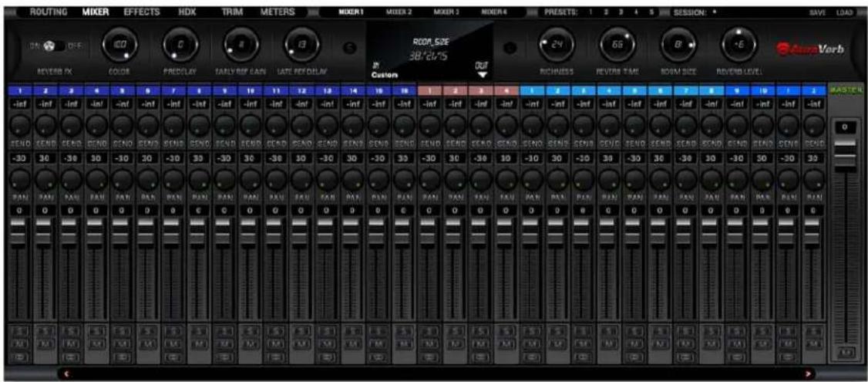Recall preset 3
Screen dimensions: 868x382
click(621, 12)
